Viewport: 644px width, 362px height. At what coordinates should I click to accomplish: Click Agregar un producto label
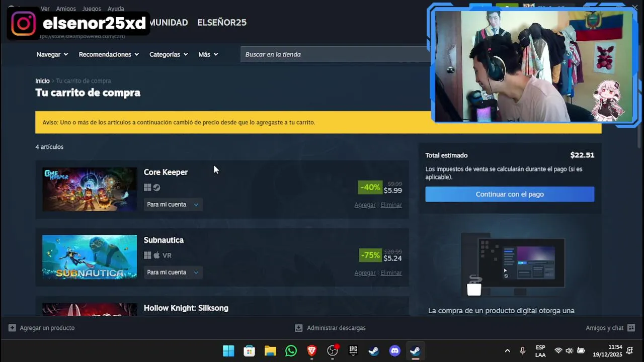pyautogui.click(x=47, y=328)
